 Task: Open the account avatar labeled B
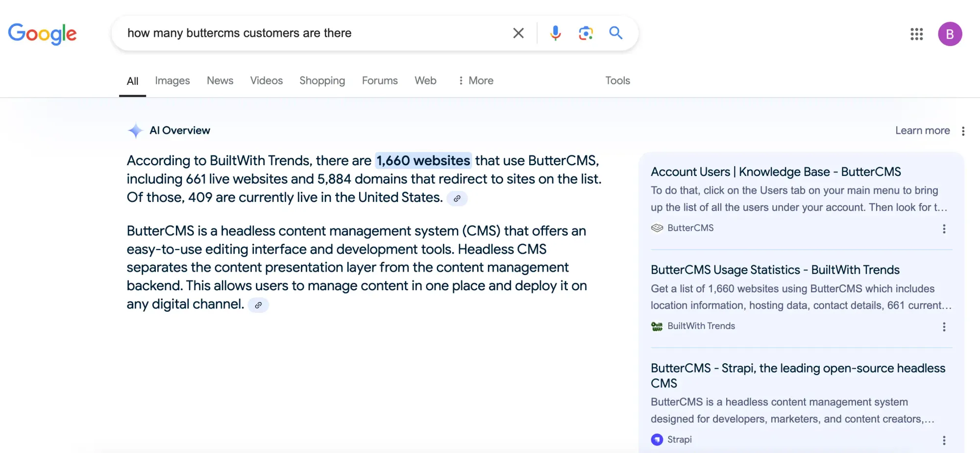(950, 34)
